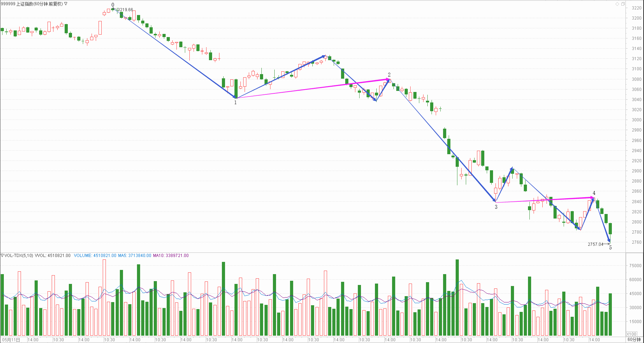Viewport: 644px width, 343px height.
Task: Select wave label 2 marker
Action: [x=389, y=75]
